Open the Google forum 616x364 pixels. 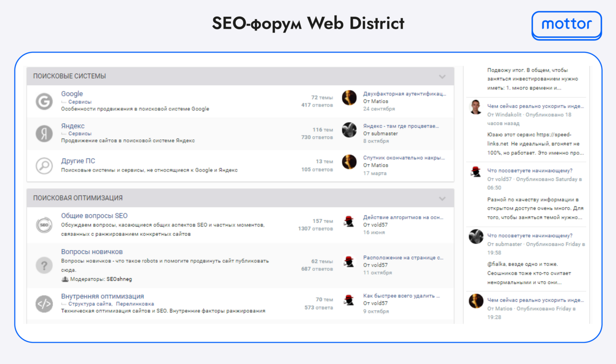pos(72,94)
